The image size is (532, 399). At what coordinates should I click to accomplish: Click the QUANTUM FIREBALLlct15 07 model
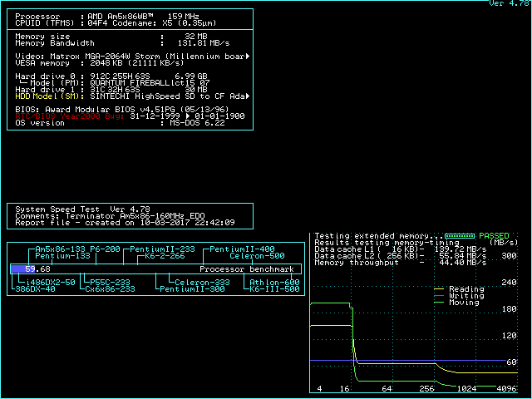pyautogui.click(x=150, y=83)
